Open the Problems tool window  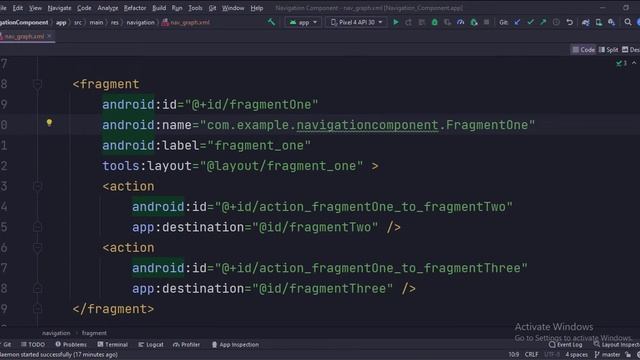coord(71,344)
